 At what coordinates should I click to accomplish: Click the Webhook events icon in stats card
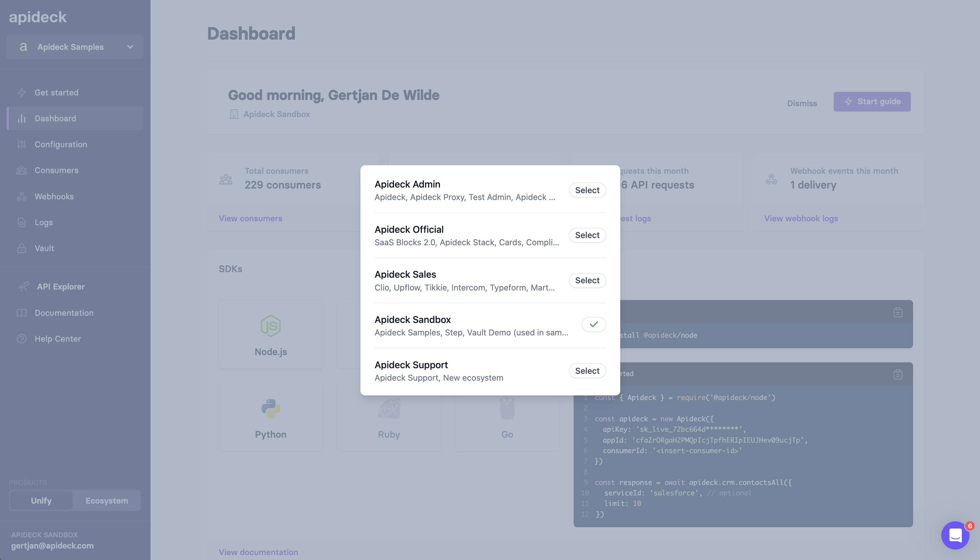[x=771, y=179]
